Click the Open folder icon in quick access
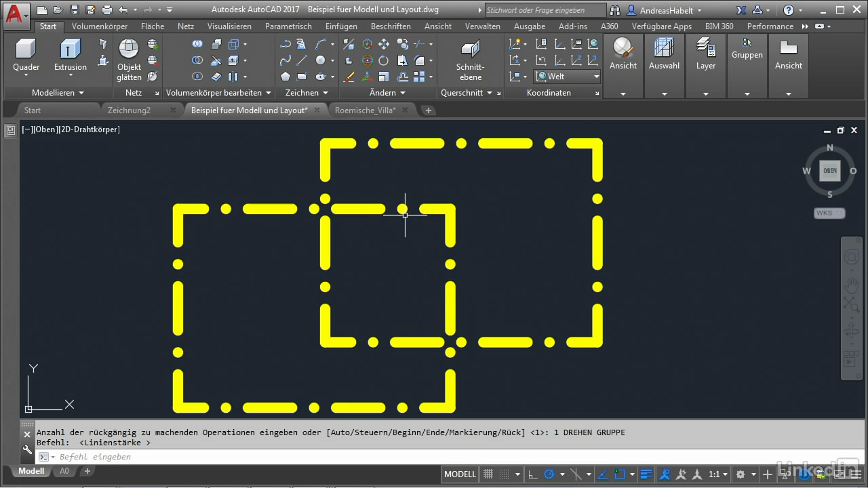Screen dimensions: 868x488 [58, 10]
